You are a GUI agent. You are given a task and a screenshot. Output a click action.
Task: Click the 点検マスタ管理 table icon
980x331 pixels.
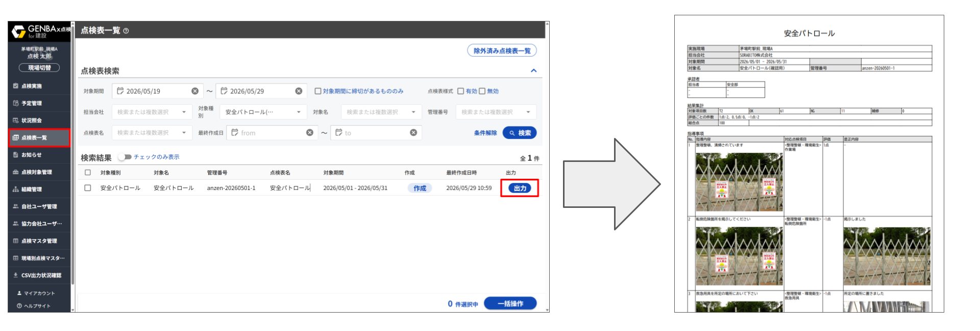[15, 241]
